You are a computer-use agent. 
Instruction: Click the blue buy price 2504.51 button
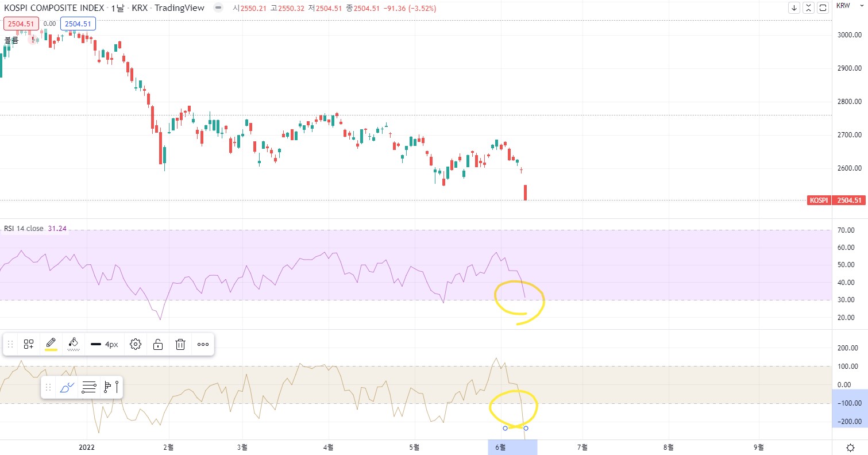(78, 24)
